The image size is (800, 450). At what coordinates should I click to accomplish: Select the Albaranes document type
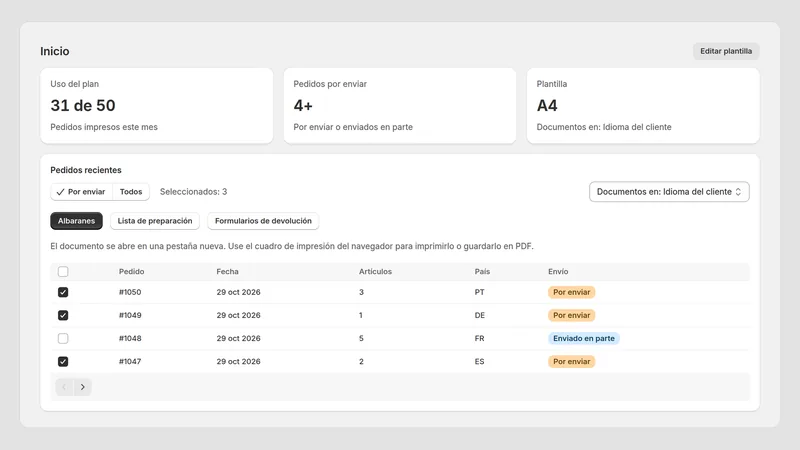(77, 221)
